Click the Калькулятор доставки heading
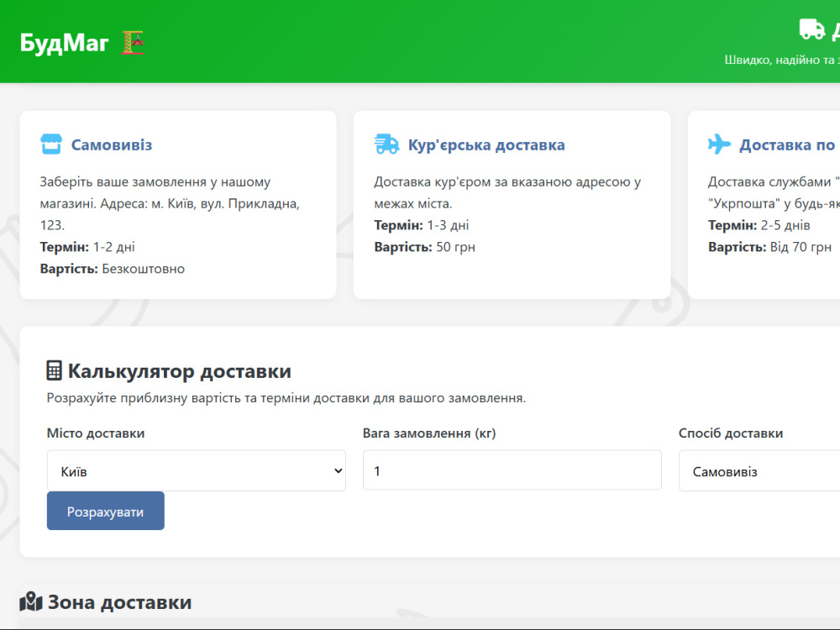Image resolution: width=840 pixels, height=630 pixels. coord(180,371)
